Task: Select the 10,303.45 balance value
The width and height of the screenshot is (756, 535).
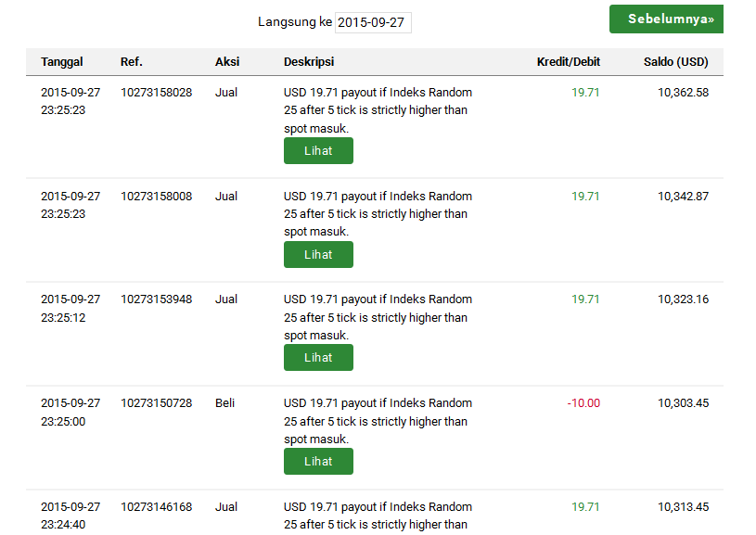Action: point(683,403)
